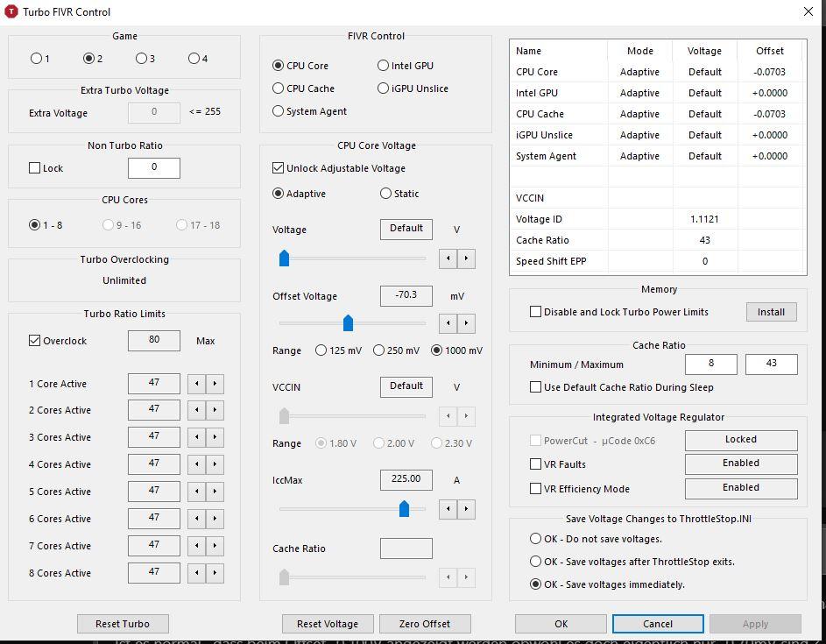Decrease the 1 Core Active ratio with left arrow
Screen dimensions: 826x644
(x=196, y=384)
